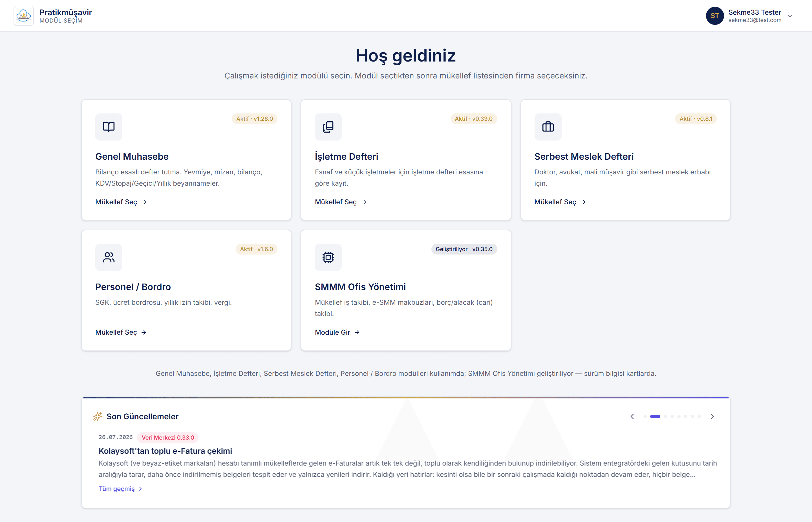This screenshot has height=522, width=812.
Task: Select the Serbest Meslek Defteri card title
Action: 584,157
